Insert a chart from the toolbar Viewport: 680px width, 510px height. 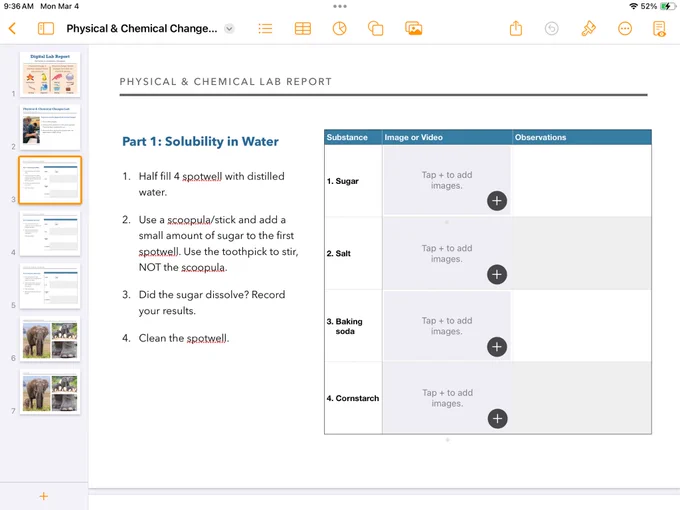pyautogui.click(x=339, y=29)
